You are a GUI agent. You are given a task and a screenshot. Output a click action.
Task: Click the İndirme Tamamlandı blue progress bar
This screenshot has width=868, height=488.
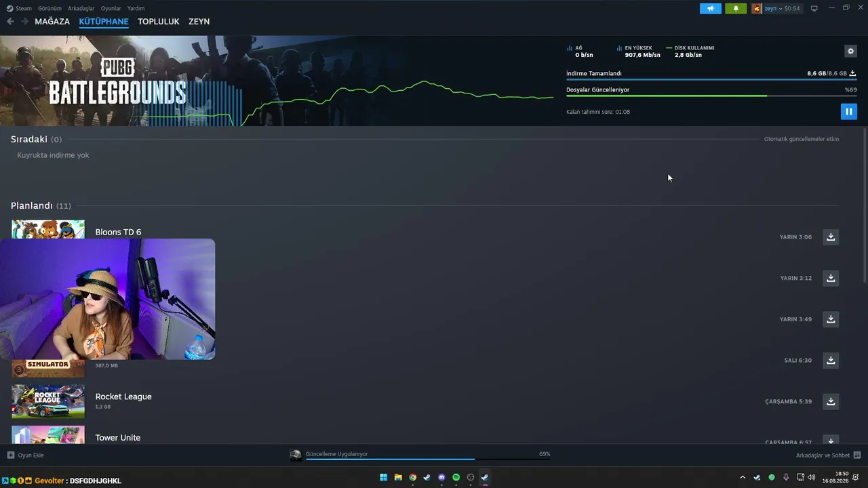[711, 80]
